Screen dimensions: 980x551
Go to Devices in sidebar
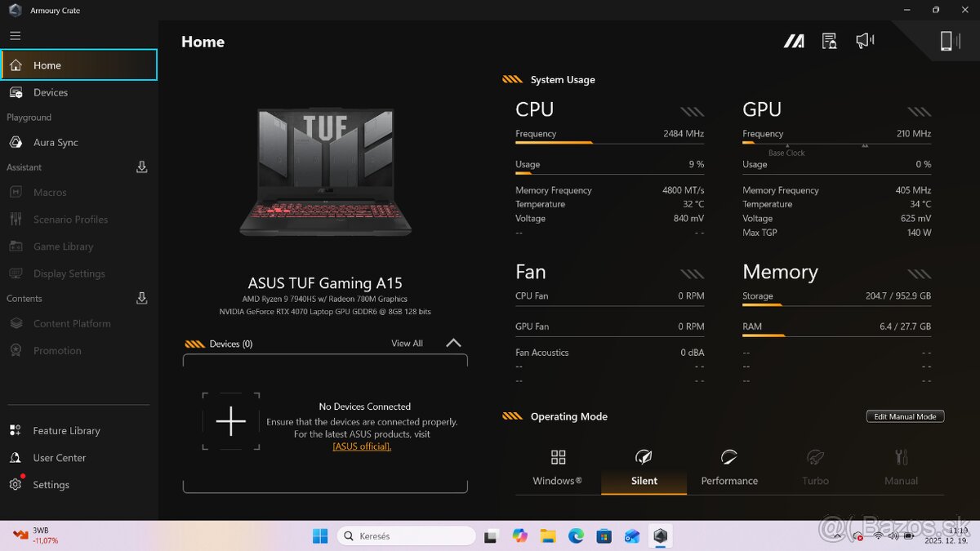point(51,92)
